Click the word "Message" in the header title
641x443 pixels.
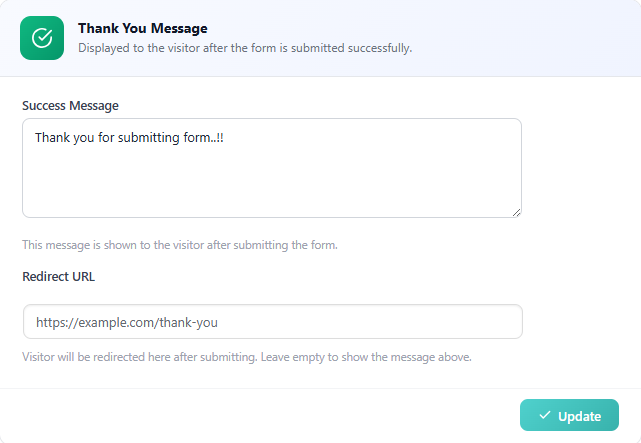tap(176, 29)
